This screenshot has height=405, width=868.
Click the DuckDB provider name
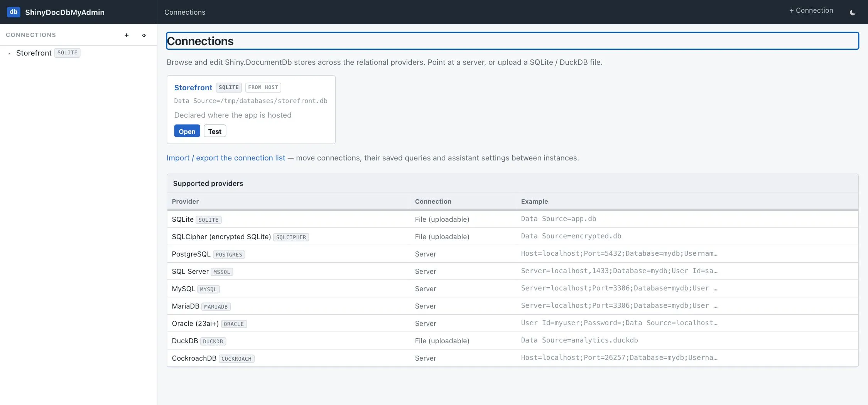tap(185, 341)
